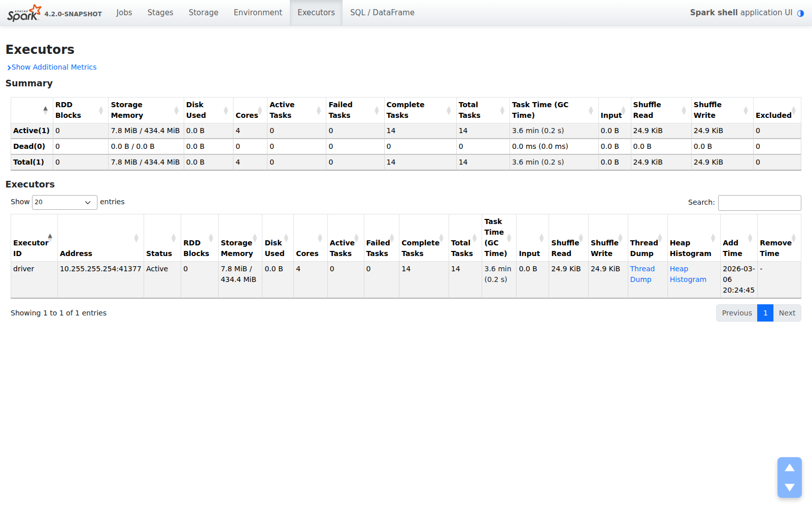Sort summary by Shuffle Write column
This screenshot has height=508, width=812.
tap(721, 110)
